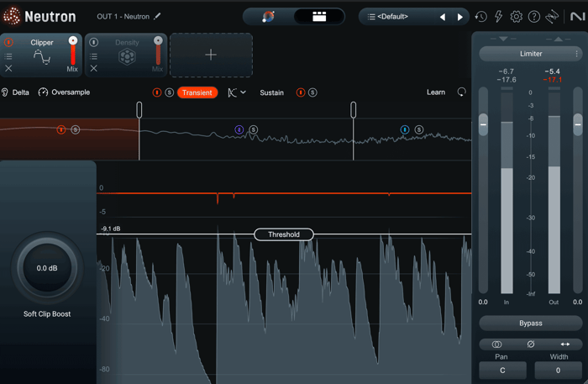
Task: Toggle the Clipper module power button
Action: click(8, 42)
